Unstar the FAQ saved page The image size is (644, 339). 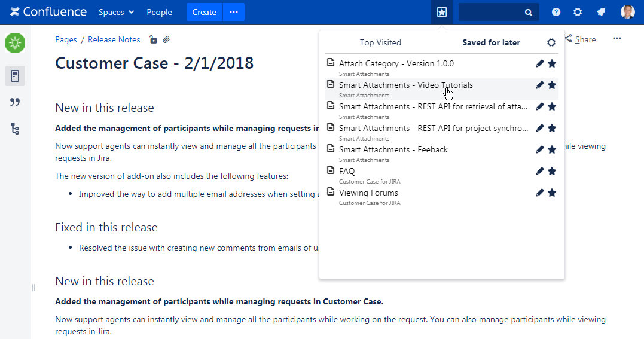[552, 171]
